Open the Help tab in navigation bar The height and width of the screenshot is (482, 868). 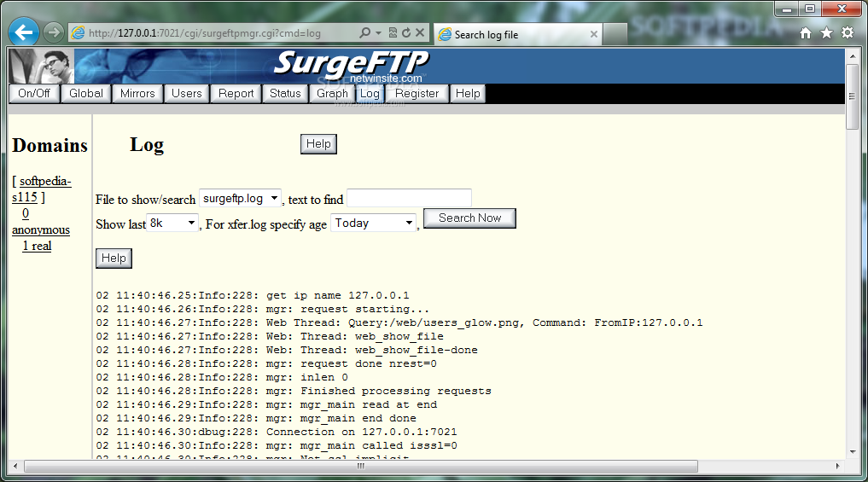tap(468, 94)
